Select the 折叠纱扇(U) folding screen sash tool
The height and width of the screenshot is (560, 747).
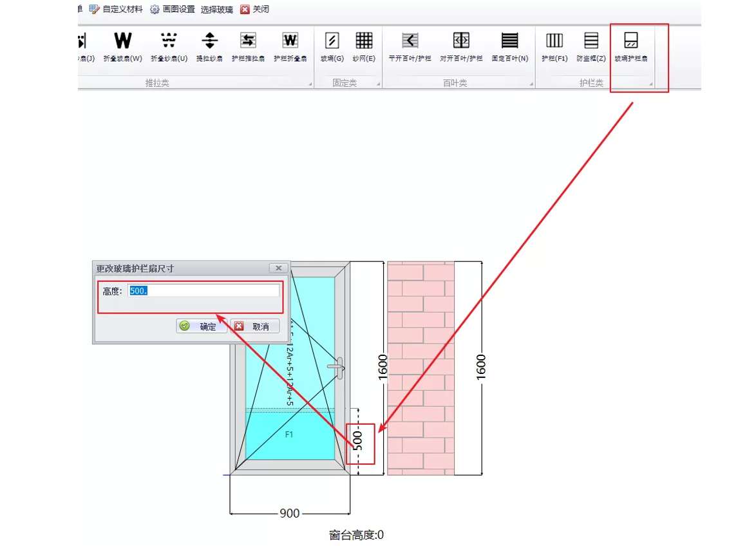point(169,46)
